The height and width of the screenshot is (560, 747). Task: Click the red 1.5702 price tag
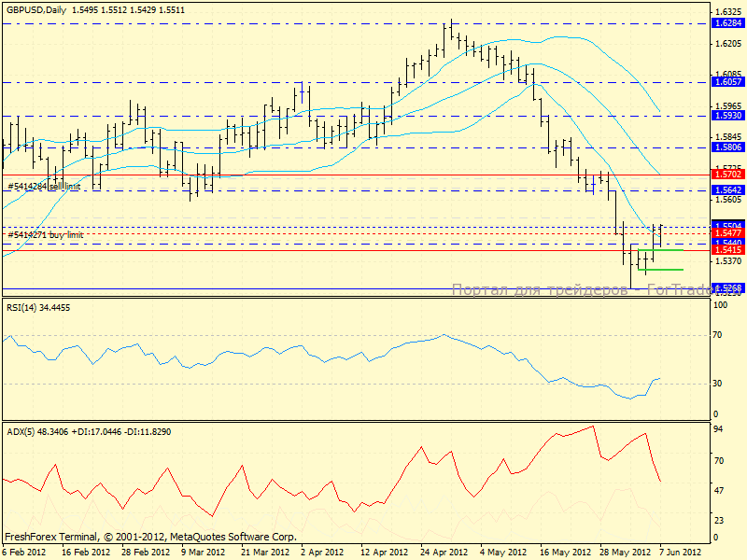click(727, 175)
